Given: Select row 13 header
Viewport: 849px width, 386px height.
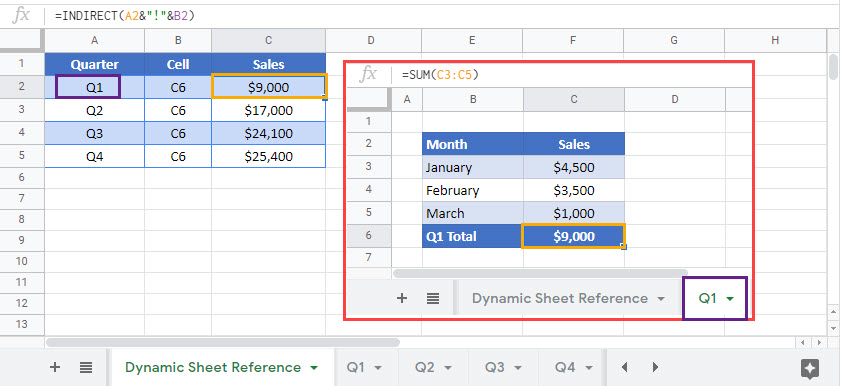Looking at the screenshot, I should (x=22, y=324).
